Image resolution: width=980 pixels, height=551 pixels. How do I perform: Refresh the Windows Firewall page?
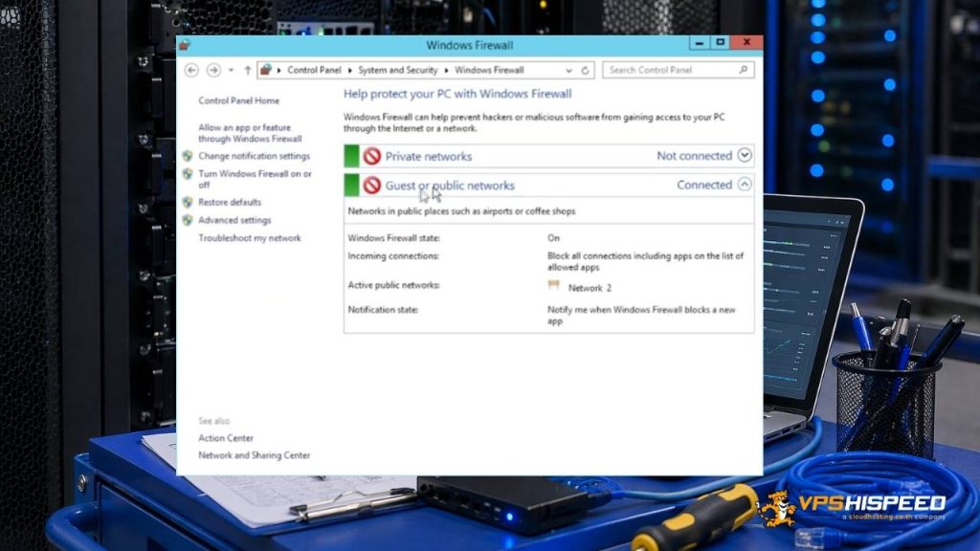[x=585, y=71]
